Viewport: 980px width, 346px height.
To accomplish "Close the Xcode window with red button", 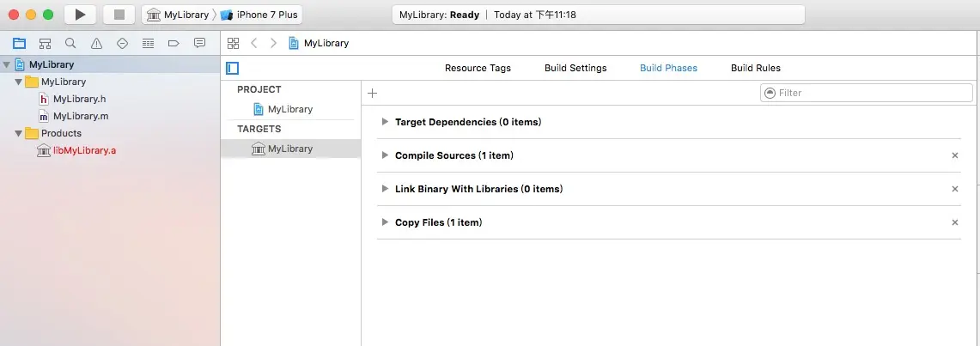I will coord(14,15).
